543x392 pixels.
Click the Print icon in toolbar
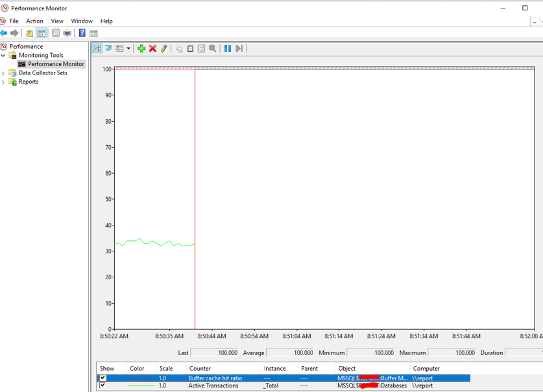(67, 33)
